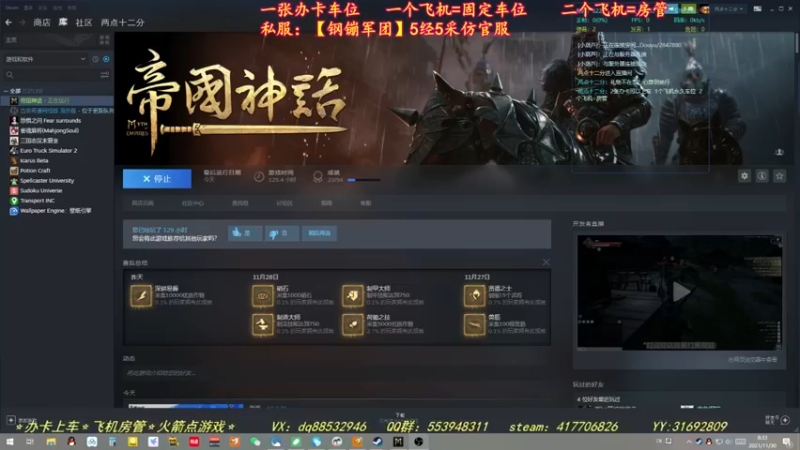
Task: Click thumbs-down 否 button
Action: pyautogui.click(x=282, y=233)
